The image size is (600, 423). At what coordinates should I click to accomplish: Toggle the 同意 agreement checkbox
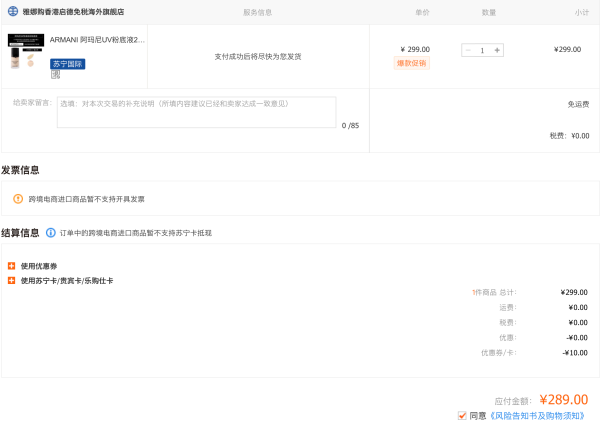(462, 416)
